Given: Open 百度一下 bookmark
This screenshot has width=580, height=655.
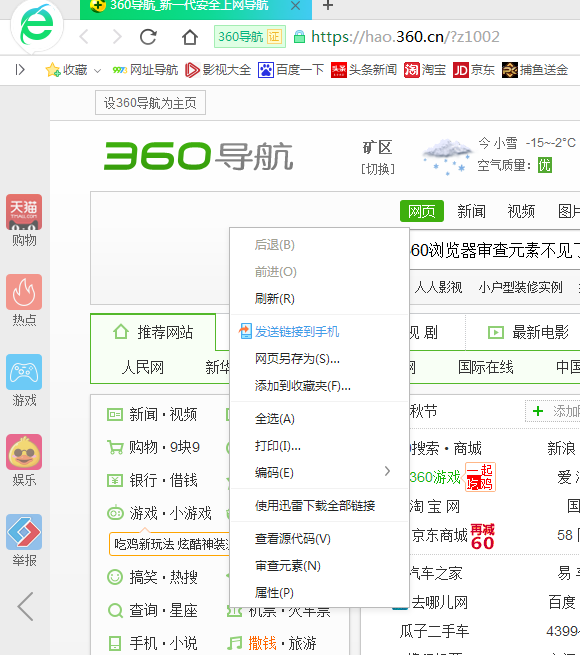Looking at the screenshot, I should tap(291, 70).
